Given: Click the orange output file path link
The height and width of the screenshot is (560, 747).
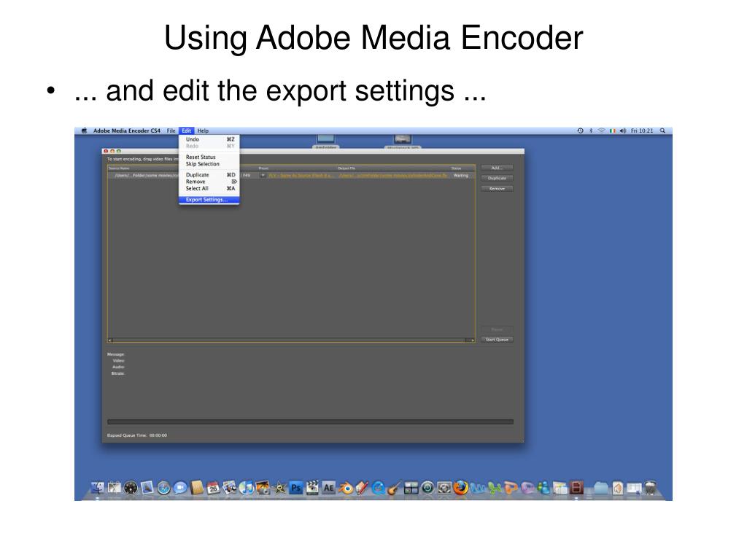Looking at the screenshot, I should tap(393, 176).
